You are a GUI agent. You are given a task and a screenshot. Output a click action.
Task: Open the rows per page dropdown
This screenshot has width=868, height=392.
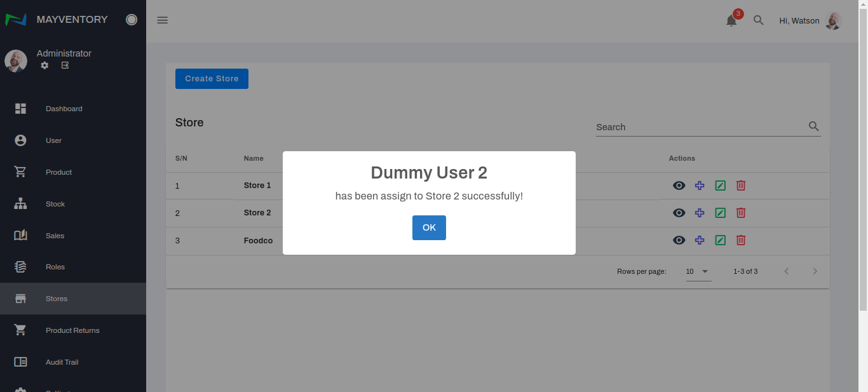pyautogui.click(x=698, y=271)
